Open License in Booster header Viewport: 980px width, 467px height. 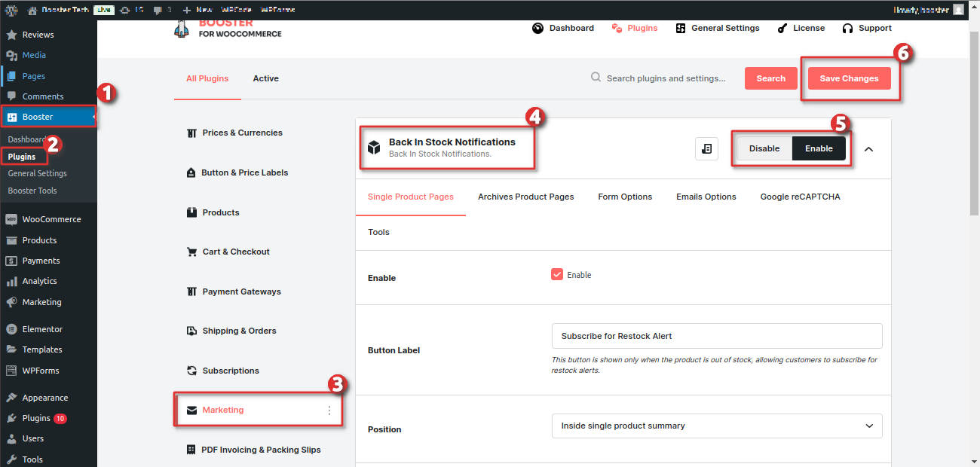tap(801, 28)
